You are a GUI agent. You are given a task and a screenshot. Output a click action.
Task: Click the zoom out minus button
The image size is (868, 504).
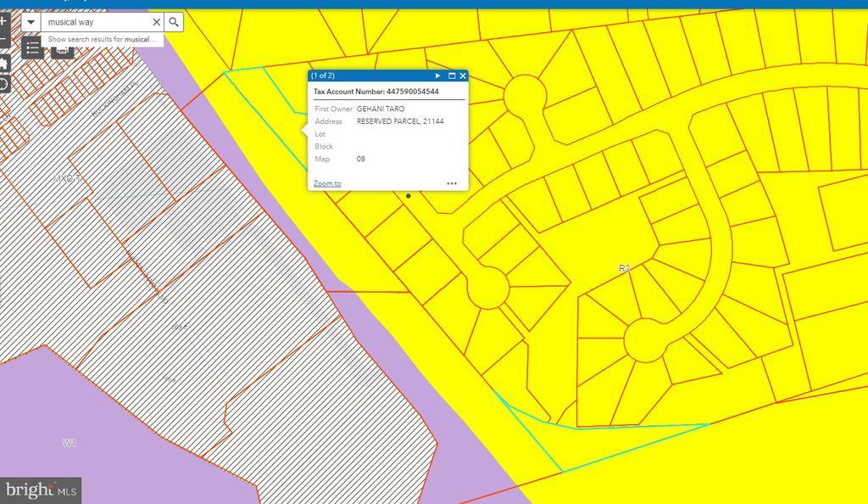pyautogui.click(x=3, y=40)
